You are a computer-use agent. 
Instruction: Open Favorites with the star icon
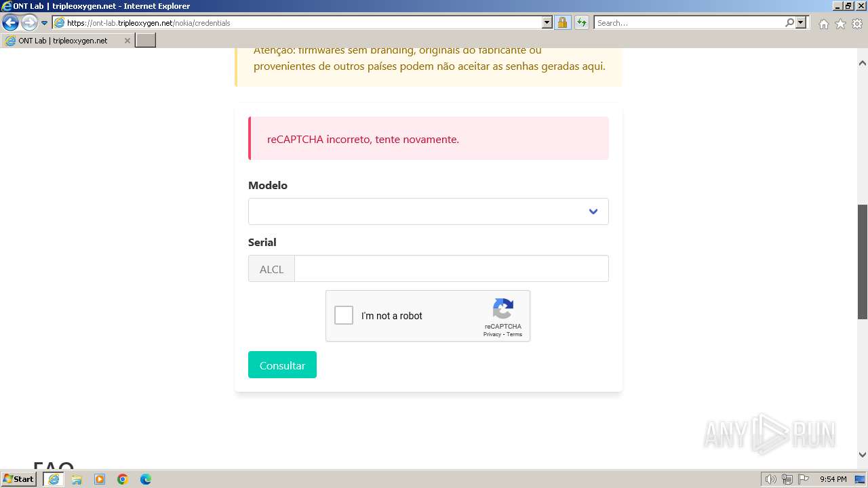840,24
